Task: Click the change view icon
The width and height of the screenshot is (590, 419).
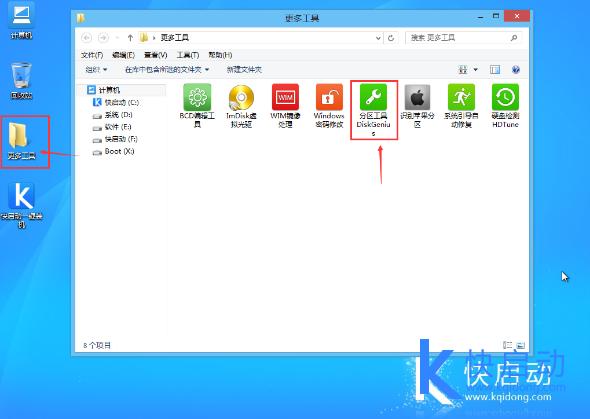Action: point(463,70)
